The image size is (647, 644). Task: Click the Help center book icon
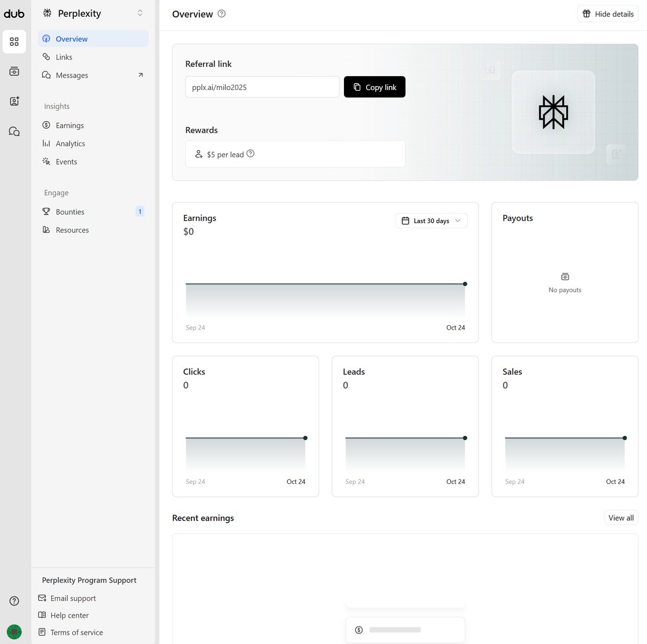[x=42, y=615]
